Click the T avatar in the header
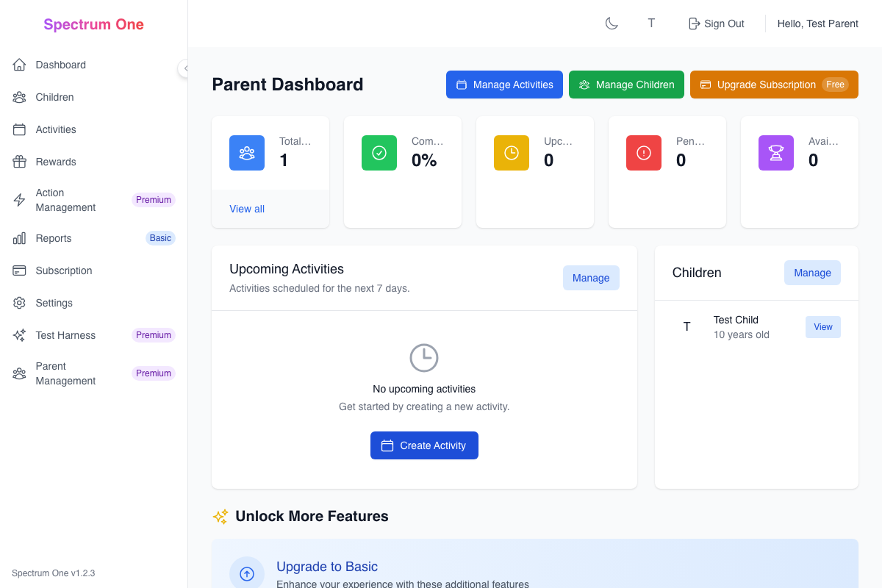The height and width of the screenshot is (588, 882). click(x=651, y=23)
